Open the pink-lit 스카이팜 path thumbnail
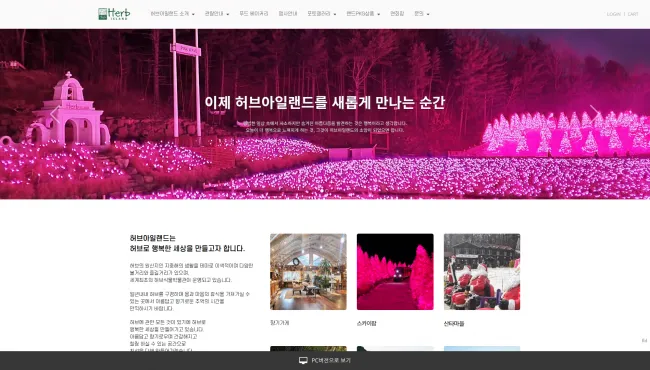The width and height of the screenshot is (650, 370). coord(395,271)
